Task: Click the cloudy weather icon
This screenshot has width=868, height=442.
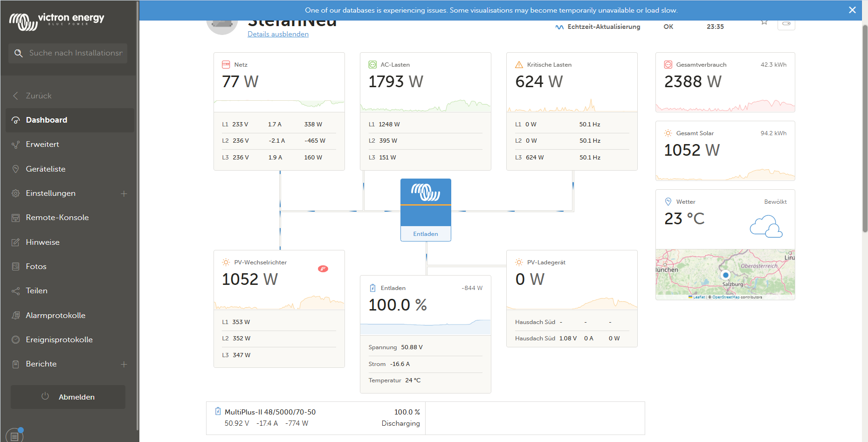Action: pos(766,226)
